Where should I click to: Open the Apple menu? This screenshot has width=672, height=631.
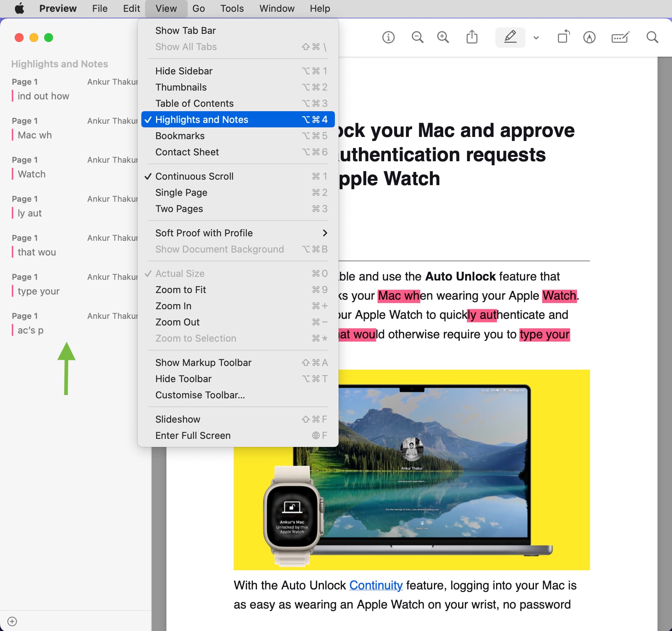pyautogui.click(x=20, y=8)
